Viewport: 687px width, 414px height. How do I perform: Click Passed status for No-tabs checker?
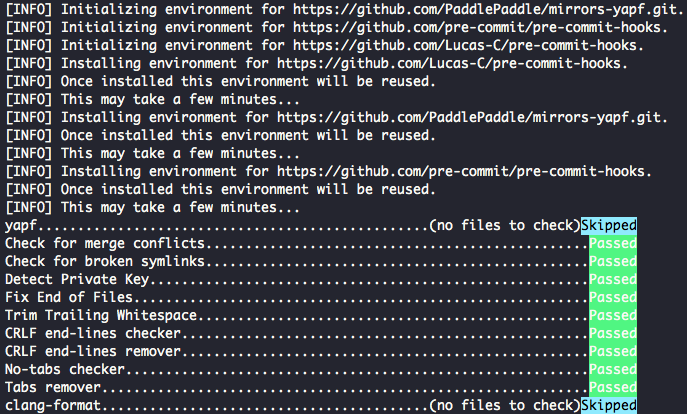pos(612,370)
